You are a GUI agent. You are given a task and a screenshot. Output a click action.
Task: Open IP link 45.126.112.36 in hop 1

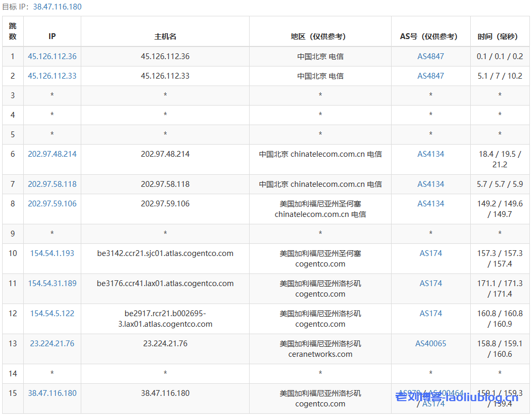click(52, 56)
